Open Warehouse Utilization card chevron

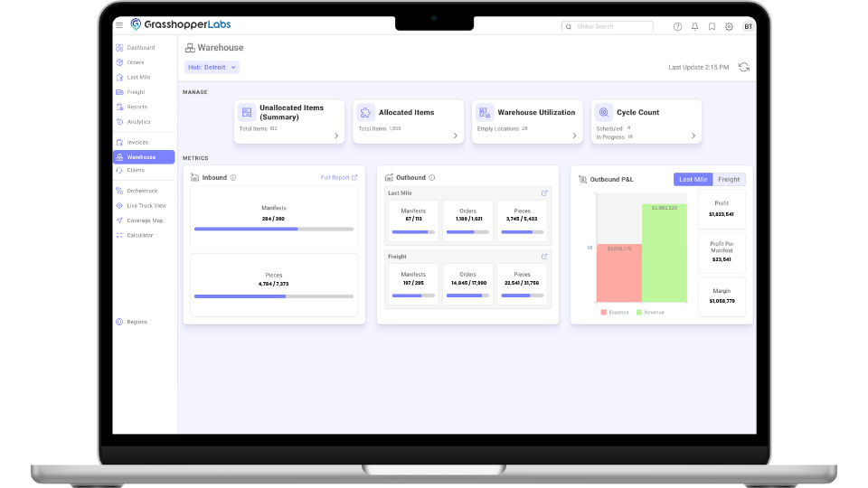pos(574,136)
